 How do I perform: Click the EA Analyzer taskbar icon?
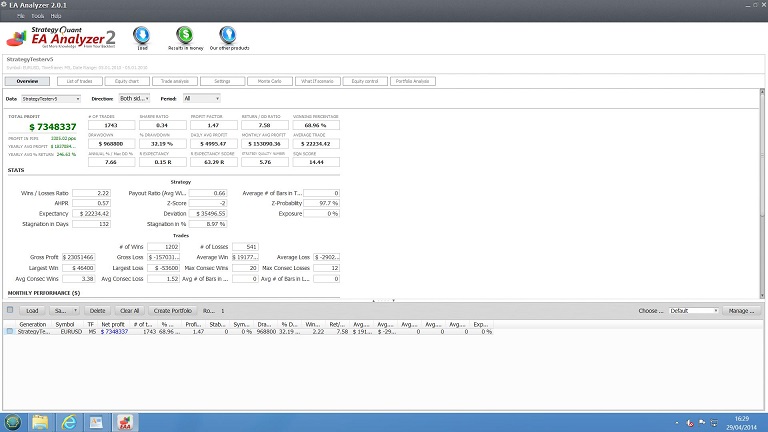[126, 421]
